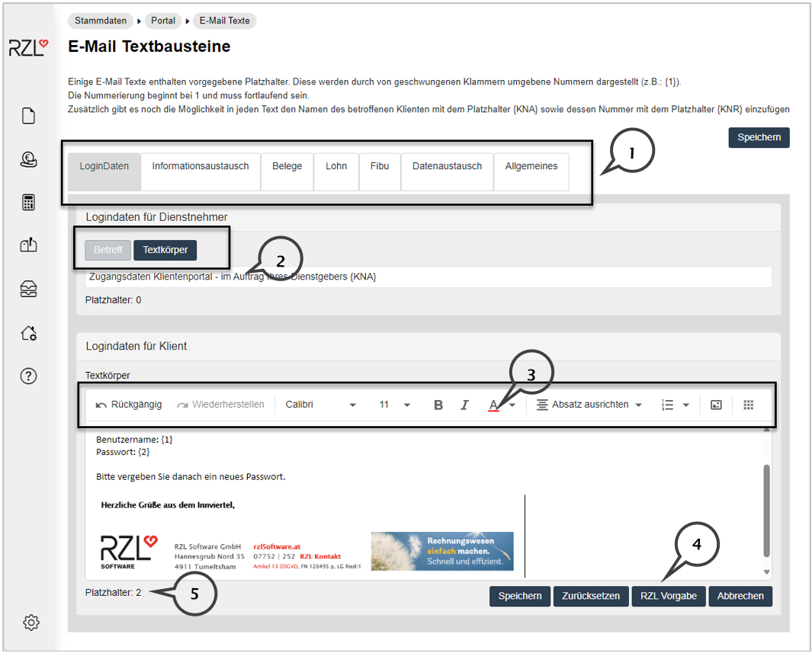Image resolution: width=812 pixels, height=653 pixels.
Task: Click the red text color A icon
Action: [493, 405]
